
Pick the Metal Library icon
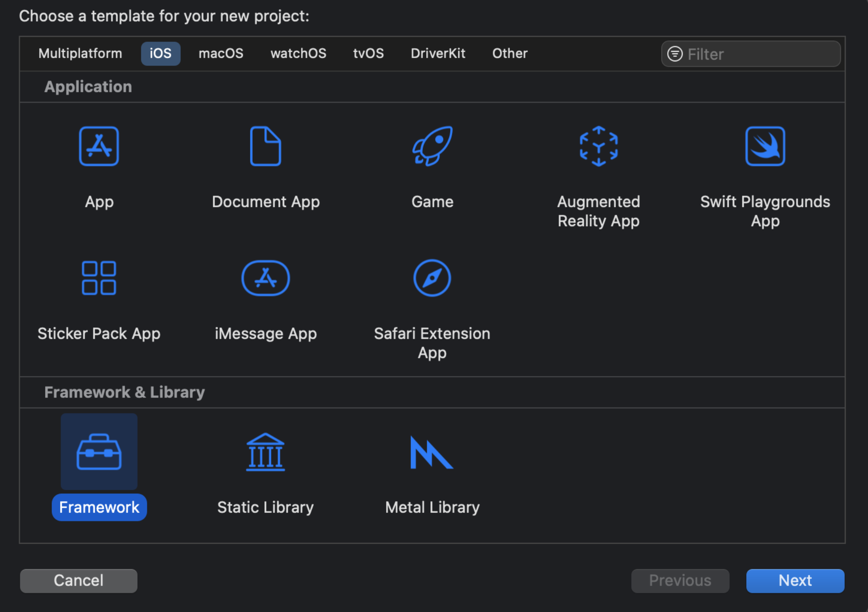[432, 452]
